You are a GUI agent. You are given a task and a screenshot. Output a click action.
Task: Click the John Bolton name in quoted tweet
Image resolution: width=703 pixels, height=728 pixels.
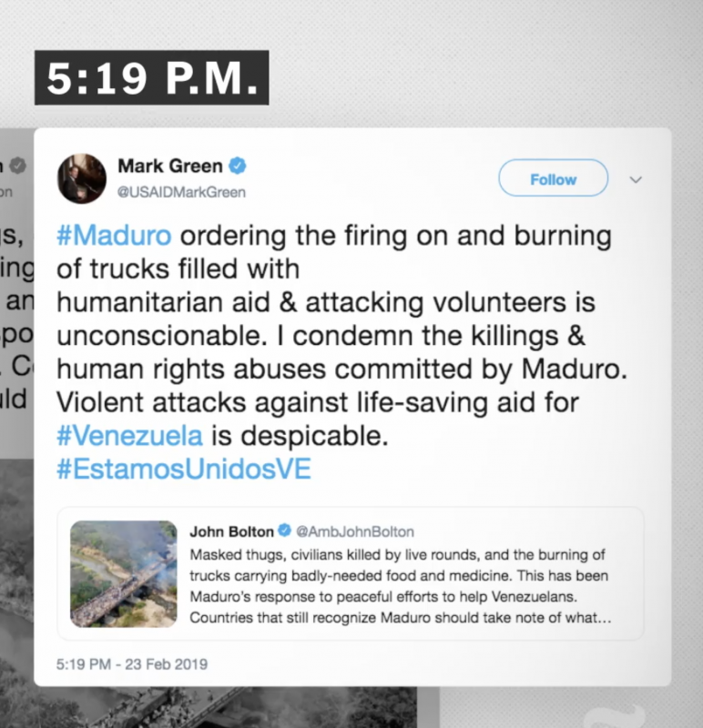[x=231, y=531]
